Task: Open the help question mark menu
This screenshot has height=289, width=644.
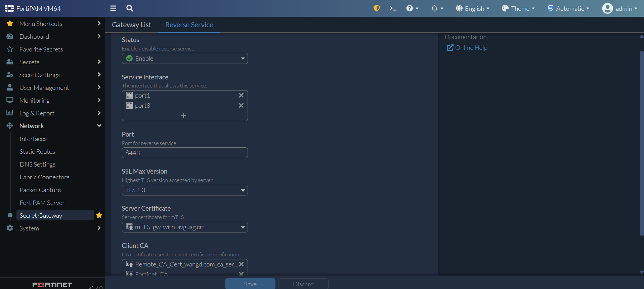Action: click(x=412, y=8)
